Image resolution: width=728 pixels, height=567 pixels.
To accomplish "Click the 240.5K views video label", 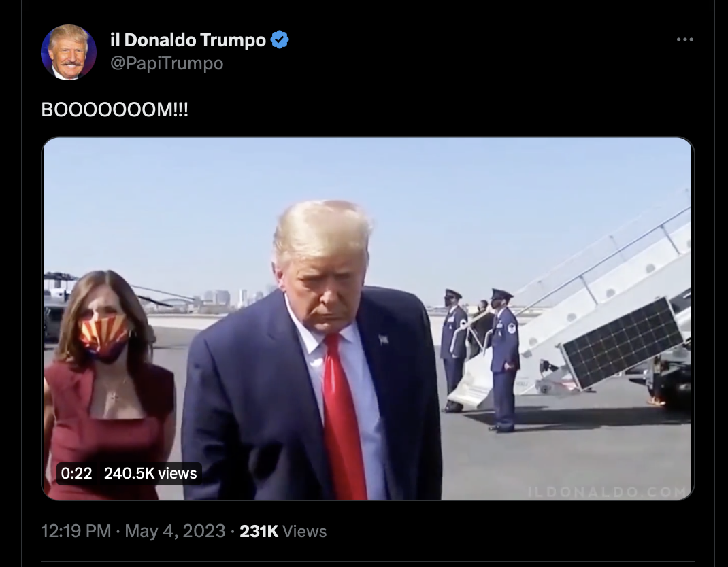I will pyautogui.click(x=150, y=473).
